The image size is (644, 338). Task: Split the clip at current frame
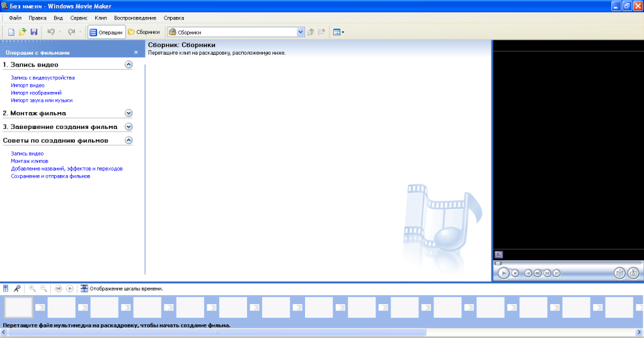click(x=619, y=273)
